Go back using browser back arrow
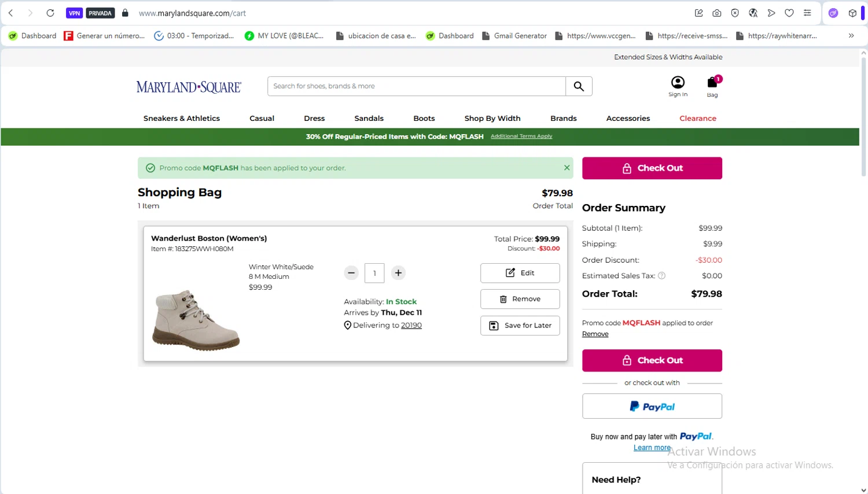Image resolution: width=868 pixels, height=494 pixels. [11, 13]
